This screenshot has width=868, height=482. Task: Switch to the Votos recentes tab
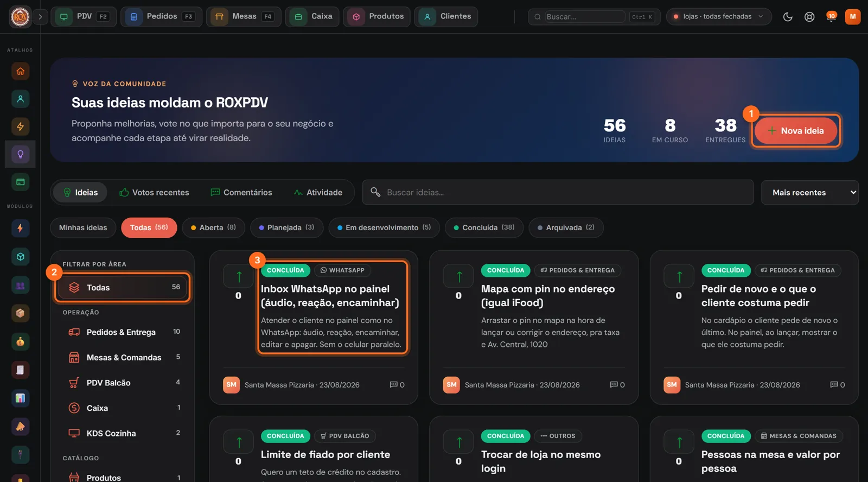(x=155, y=193)
